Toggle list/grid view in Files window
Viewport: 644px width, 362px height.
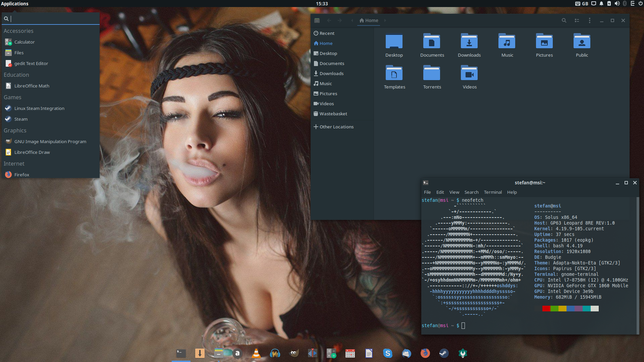tap(577, 21)
